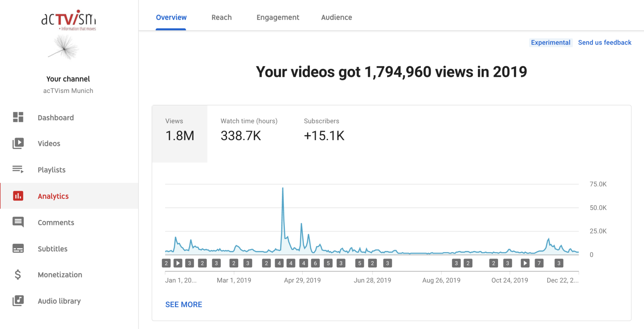
Task: Click Send us feedback link
Action: 604,43
